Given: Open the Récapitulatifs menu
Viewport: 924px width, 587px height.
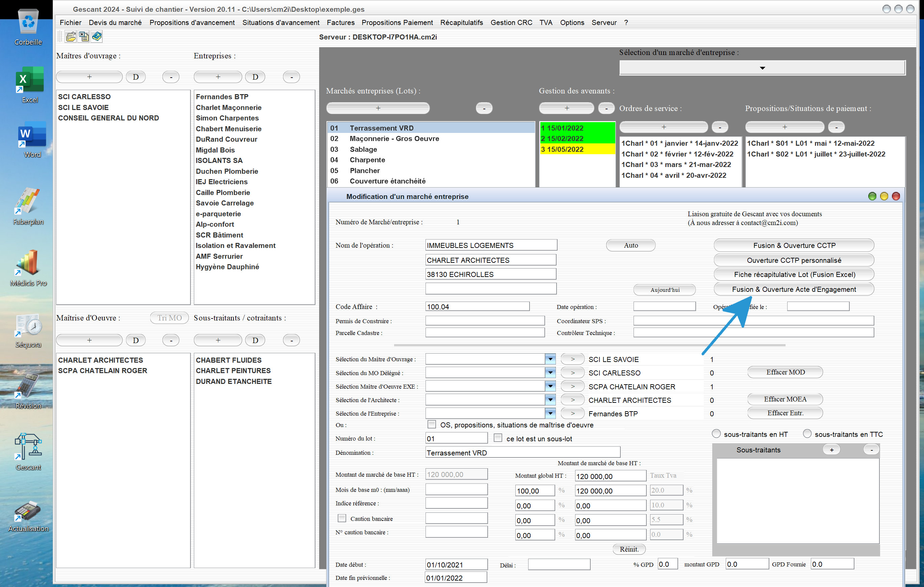Looking at the screenshot, I should tap(461, 23).
